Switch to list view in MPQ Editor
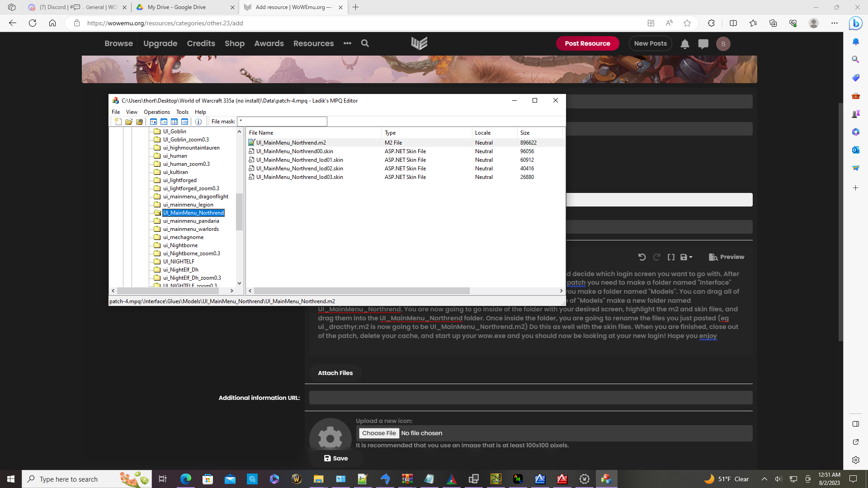This screenshot has width=868, height=488. (174, 122)
